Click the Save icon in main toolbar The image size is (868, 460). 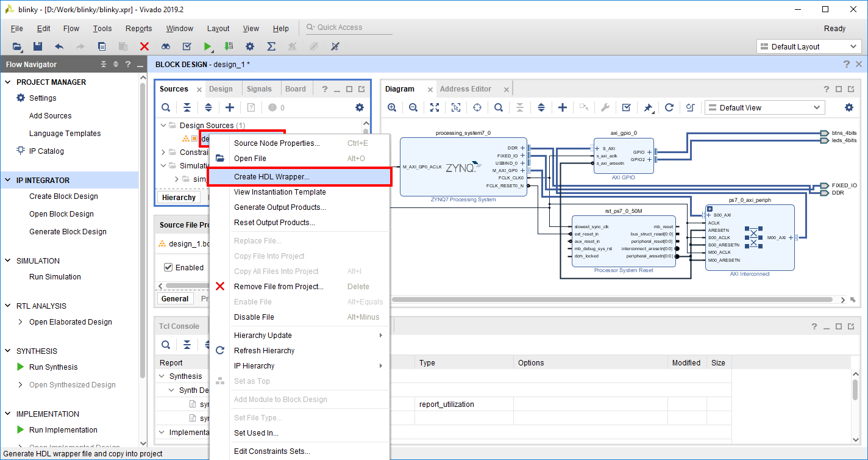click(x=38, y=46)
